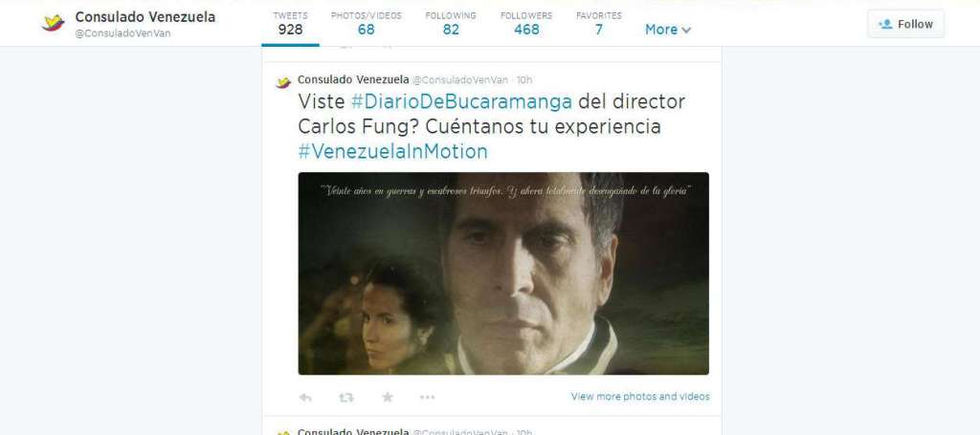Click the @ConsuladoVenVan handle in the header
The width and height of the screenshot is (980, 435).
click(122, 33)
